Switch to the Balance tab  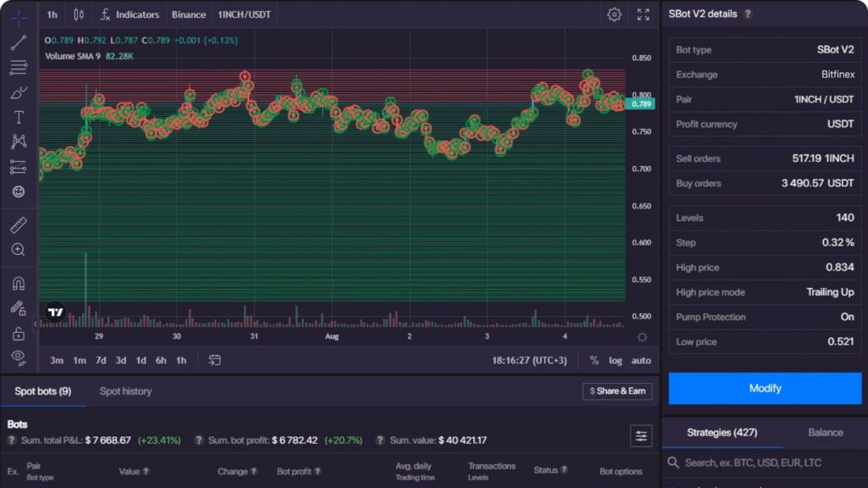pyautogui.click(x=826, y=433)
